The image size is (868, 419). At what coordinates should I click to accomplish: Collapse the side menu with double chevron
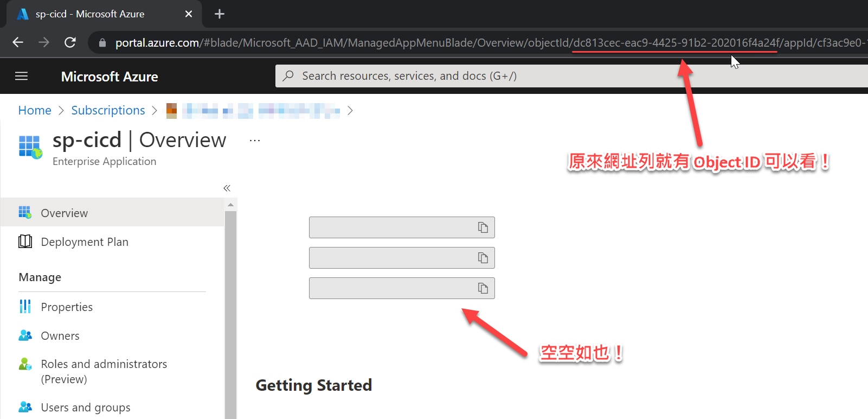click(227, 188)
